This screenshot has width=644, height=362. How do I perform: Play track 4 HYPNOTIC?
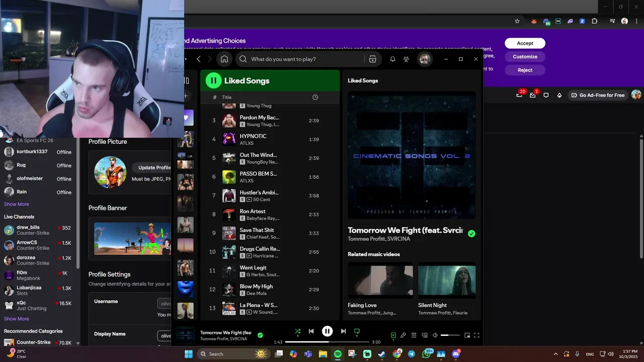(x=271, y=139)
